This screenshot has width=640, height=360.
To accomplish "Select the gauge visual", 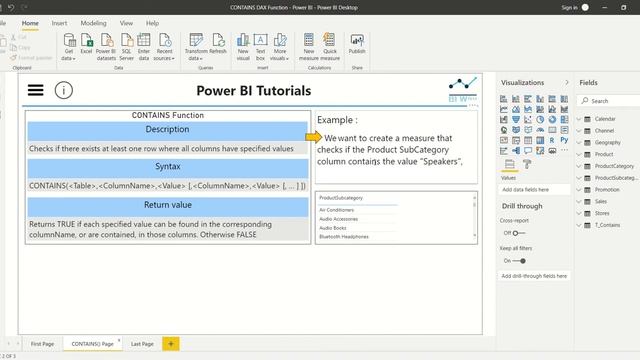I will coord(540,130).
